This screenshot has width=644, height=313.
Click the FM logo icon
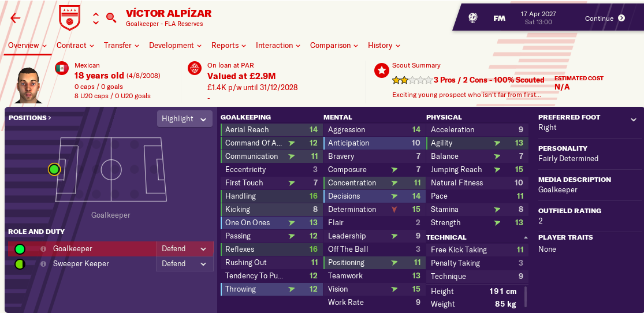point(499,18)
